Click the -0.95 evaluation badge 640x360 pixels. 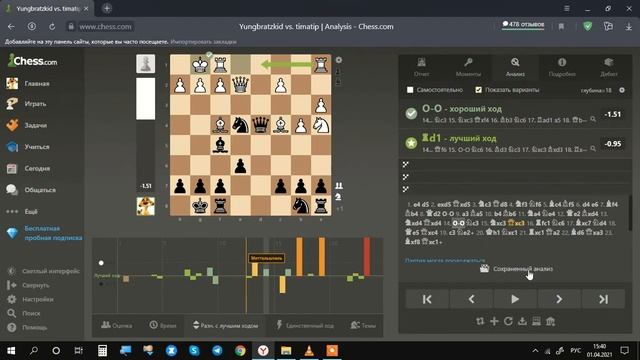(613, 144)
